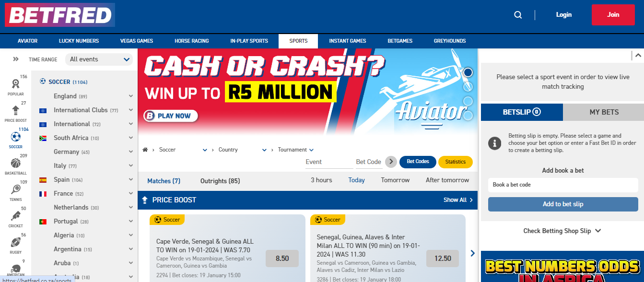
Task: Select third carousel dot on banner
Action: (468, 101)
